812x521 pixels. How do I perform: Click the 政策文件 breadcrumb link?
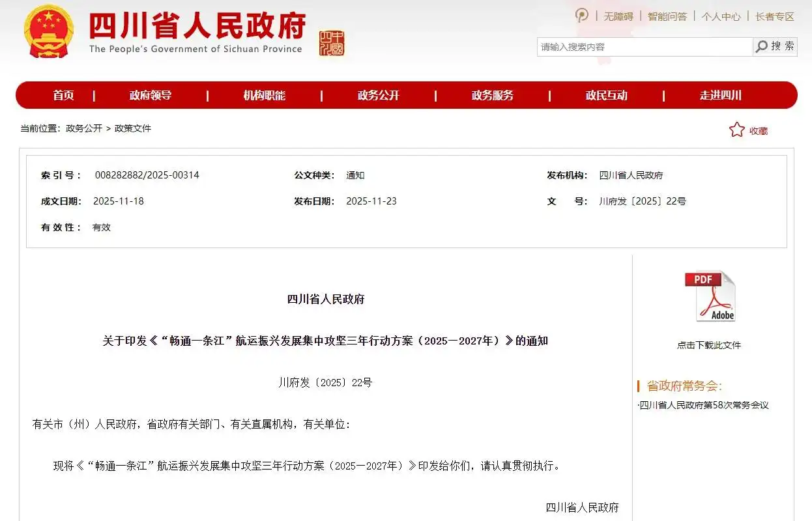tap(133, 128)
